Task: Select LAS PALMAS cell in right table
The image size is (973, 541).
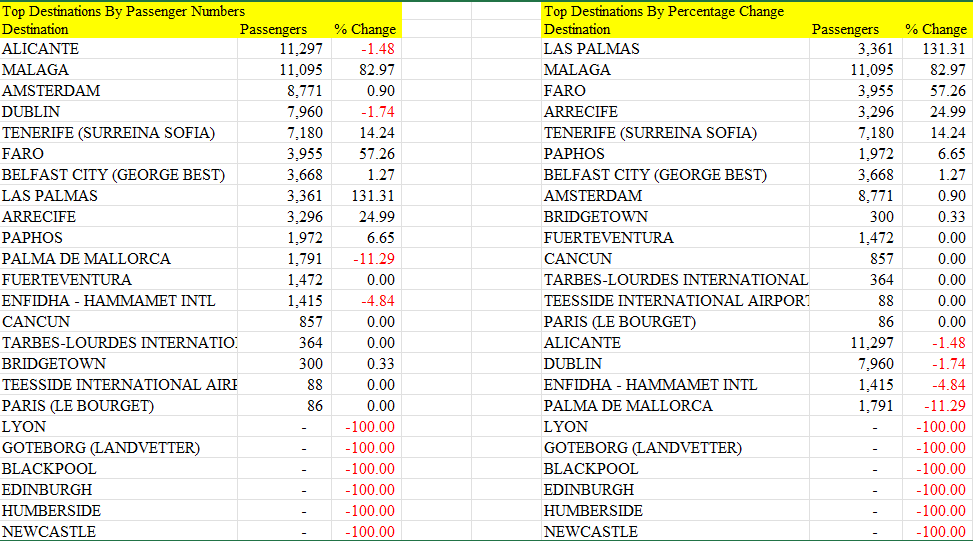Action: click(x=675, y=48)
